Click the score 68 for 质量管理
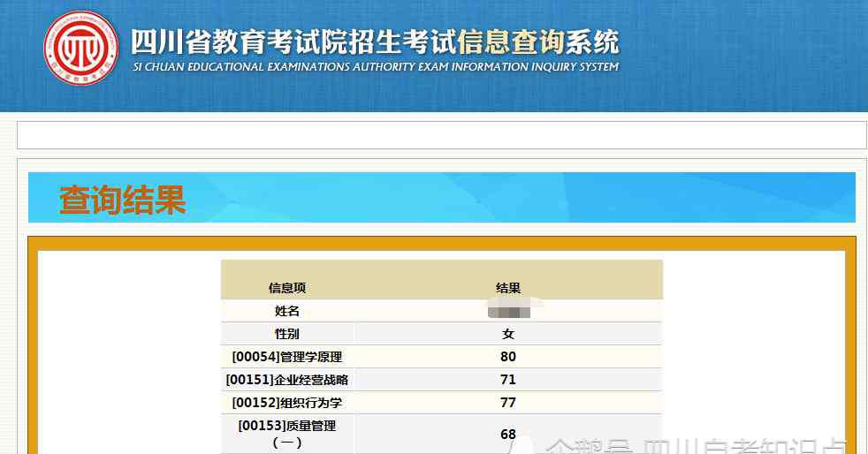Screen dimensions: 868x454 click(x=508, y=434)
